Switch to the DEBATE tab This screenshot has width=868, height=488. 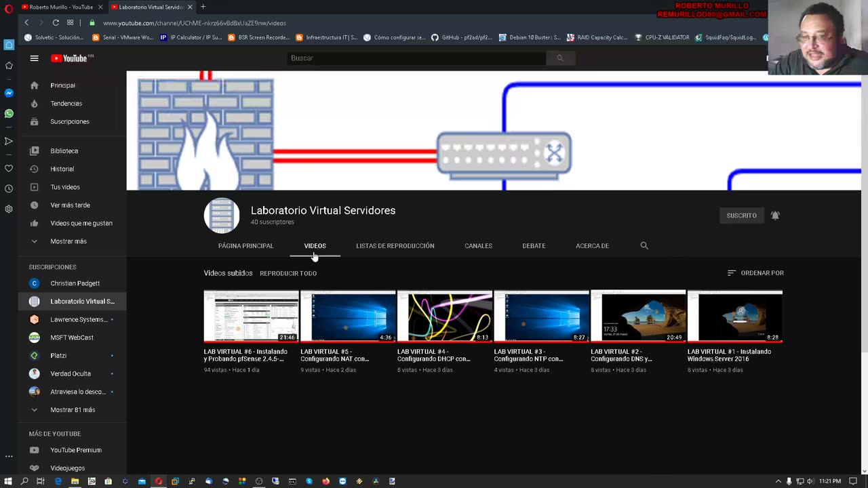click(534, 246)
